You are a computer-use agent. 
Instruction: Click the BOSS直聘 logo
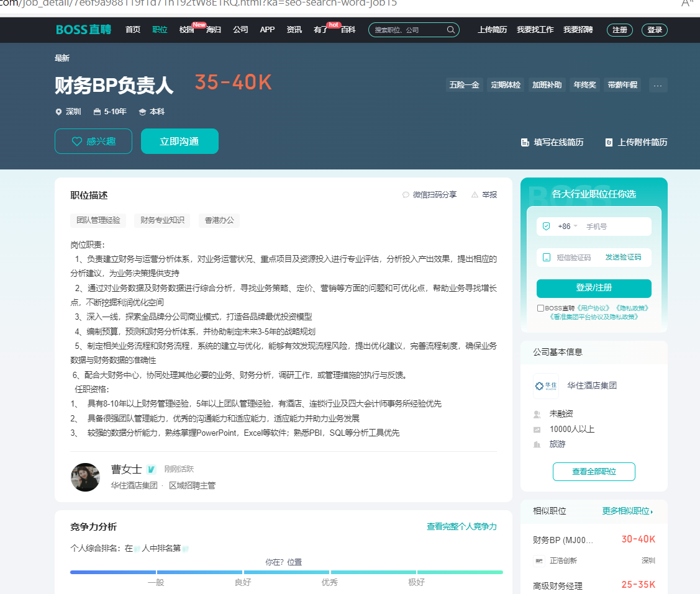click(x=83, y=30)
